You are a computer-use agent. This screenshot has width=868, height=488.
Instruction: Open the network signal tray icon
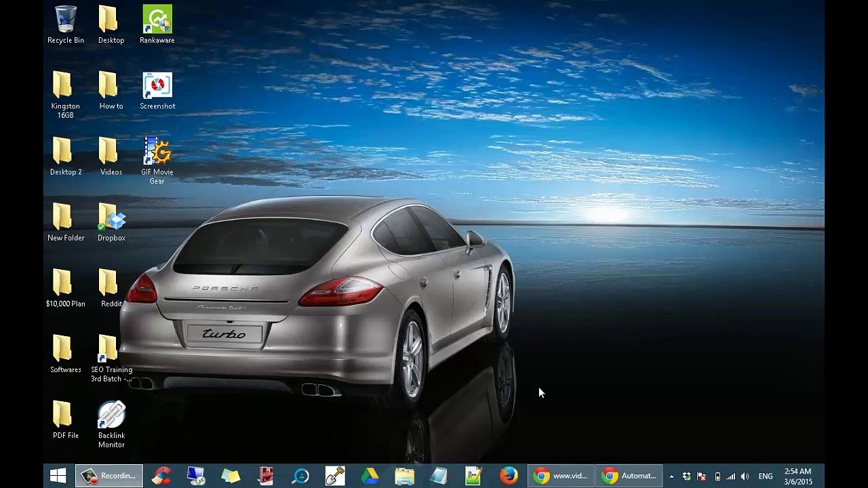[x=731, y=476]
